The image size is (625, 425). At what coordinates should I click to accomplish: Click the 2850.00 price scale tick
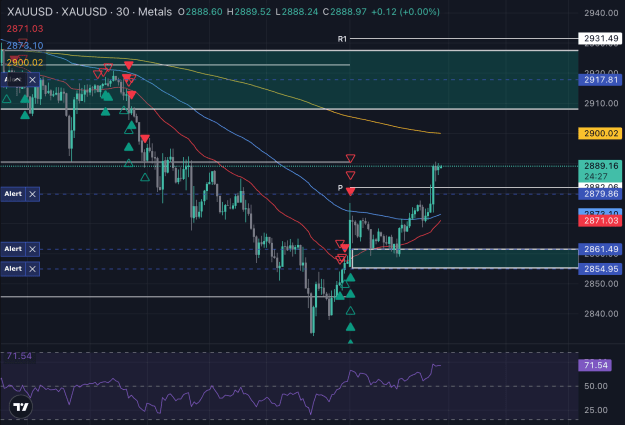pyautogui.click(x=601, y=284)
